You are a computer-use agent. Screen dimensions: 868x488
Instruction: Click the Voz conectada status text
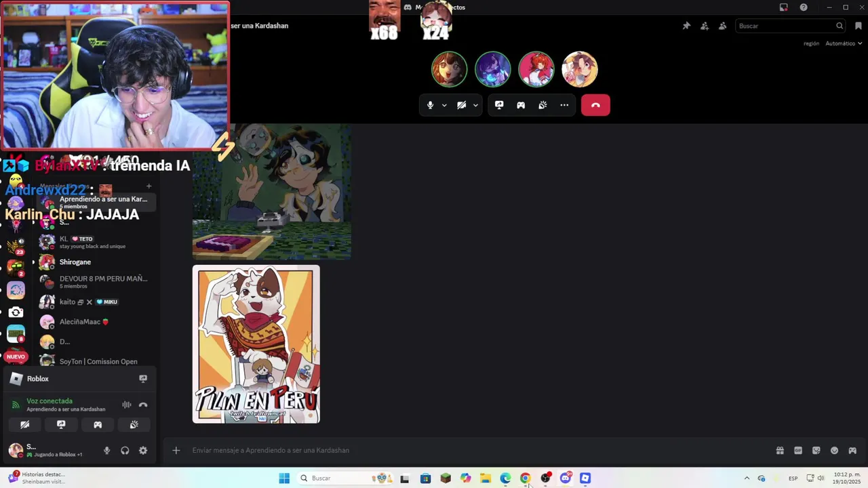[x=50, y=401]
